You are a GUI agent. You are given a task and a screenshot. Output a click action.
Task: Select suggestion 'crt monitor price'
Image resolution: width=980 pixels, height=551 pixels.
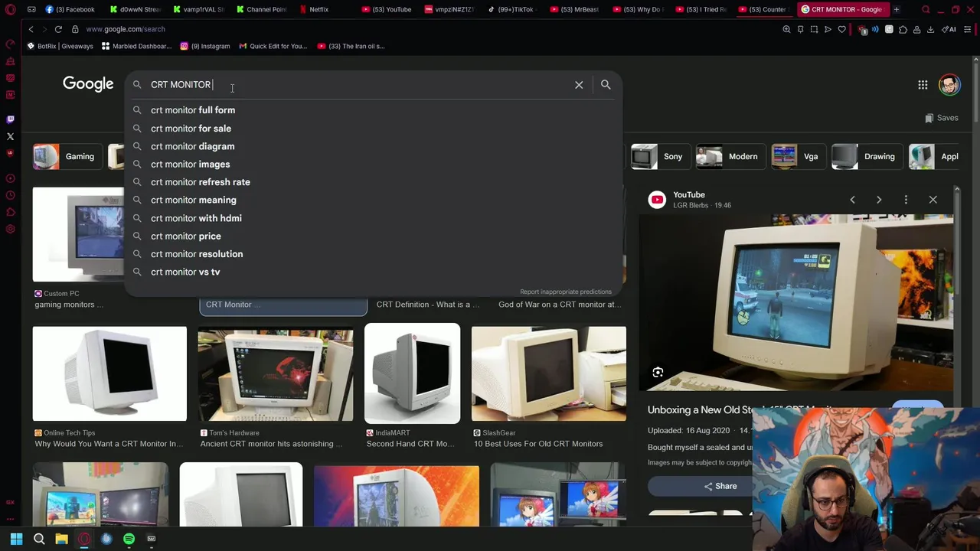click(374, 236)
